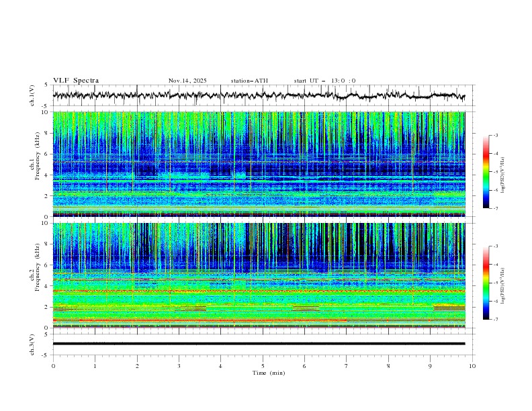Click the "ch.3(V)" axis label
The width and height of the screenshot is (532, 411).
pos(32,345)
